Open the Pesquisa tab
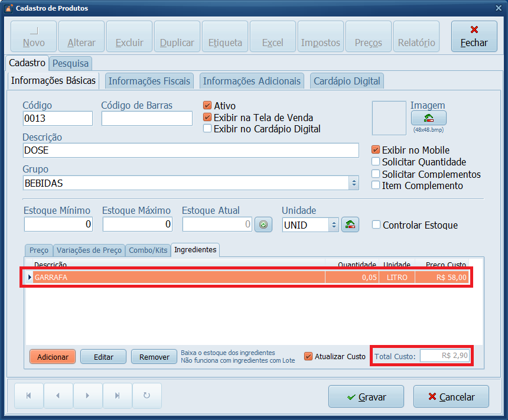The width and height of the screenshot is (508, 420). (70, 63)
